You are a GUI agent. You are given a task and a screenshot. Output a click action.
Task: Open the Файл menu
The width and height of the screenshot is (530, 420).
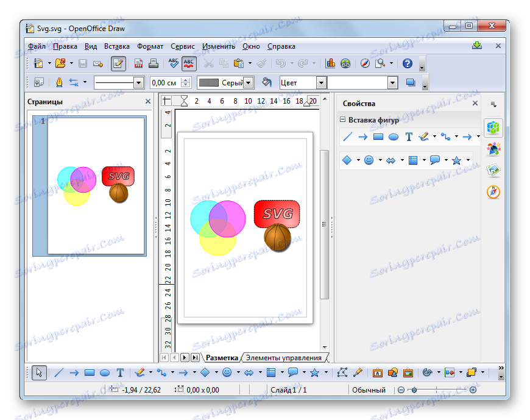pyautogui.click(x=37, y=46)
